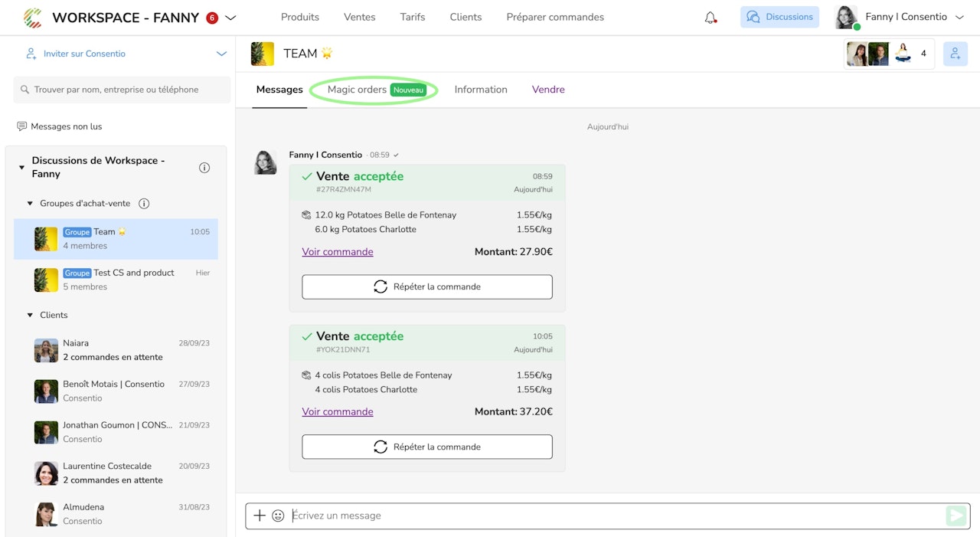The width and height of the screenshot is (980, 537).
Task: Collapse the Groupes d'achat-vente tree
Action: [x=31, y=204]
